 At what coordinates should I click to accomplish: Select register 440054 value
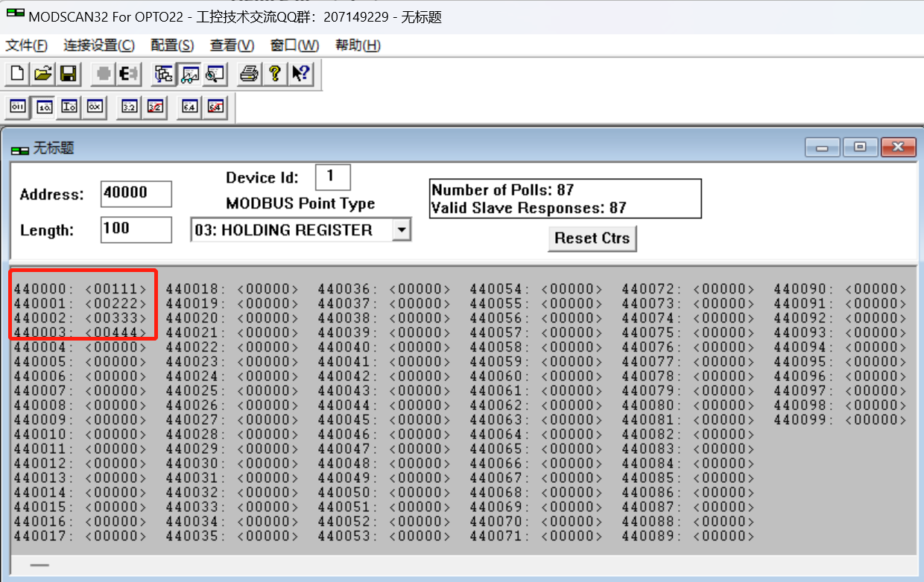[x=572, y=289]
